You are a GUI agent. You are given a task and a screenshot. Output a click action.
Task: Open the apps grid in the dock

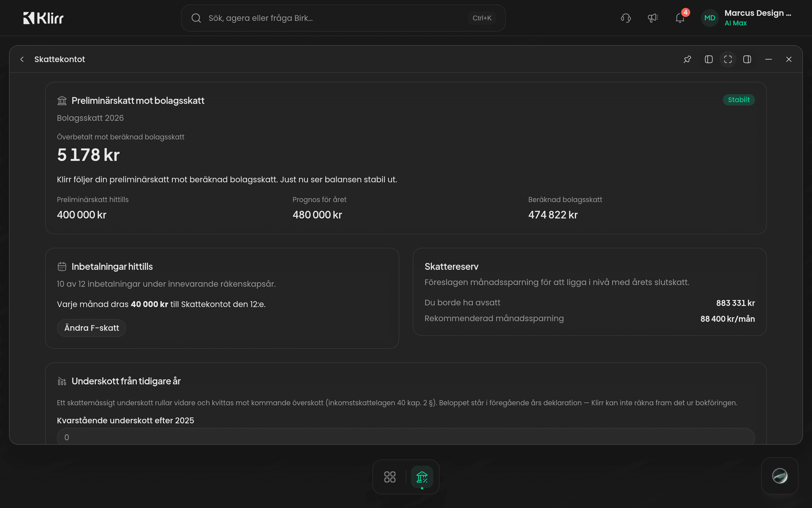390,477
